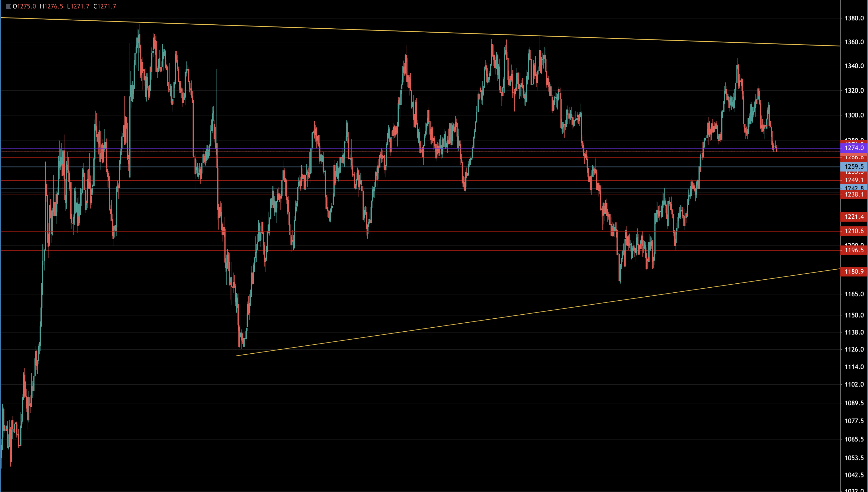This screenshot has height=492, width=868.
Task: Click the 1126.0 price axis label
Action: [x=854, y=349]
